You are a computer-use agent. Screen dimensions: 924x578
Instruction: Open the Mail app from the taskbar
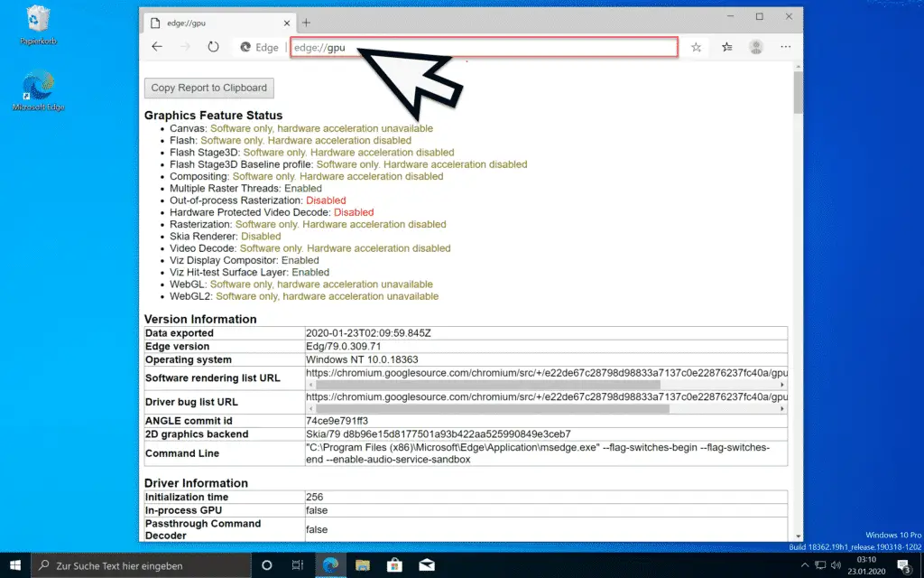pyautogui.click(x=427, y=565)
